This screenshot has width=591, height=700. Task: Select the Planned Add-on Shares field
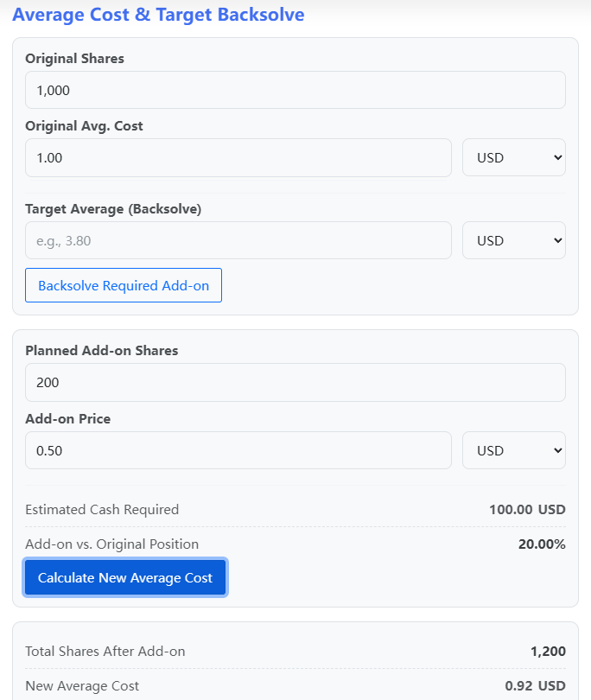[x=295, y=382]
